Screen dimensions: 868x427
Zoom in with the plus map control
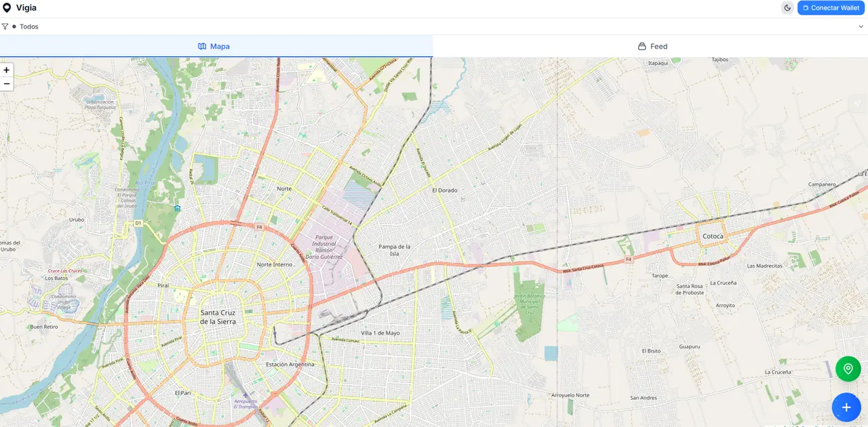pyautogui.click(x=7, y=70)
